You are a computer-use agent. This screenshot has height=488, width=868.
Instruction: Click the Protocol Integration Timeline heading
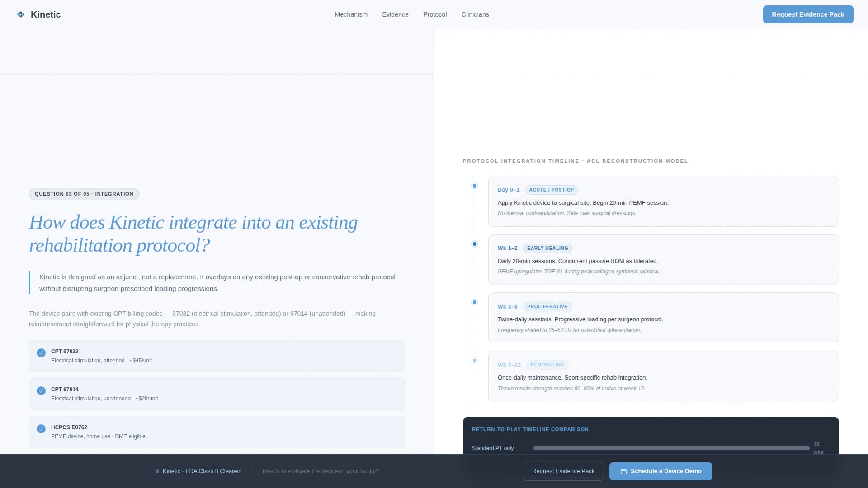coord(576,161)
